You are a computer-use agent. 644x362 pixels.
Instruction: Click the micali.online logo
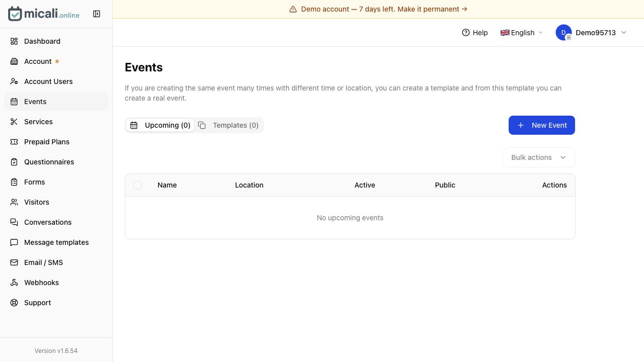(44, 14)
